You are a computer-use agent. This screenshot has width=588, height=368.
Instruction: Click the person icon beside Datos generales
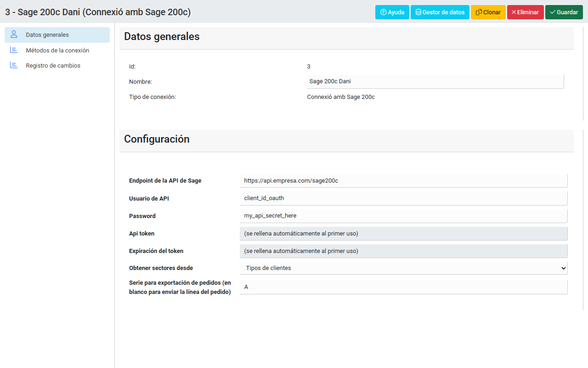[14, 34]
